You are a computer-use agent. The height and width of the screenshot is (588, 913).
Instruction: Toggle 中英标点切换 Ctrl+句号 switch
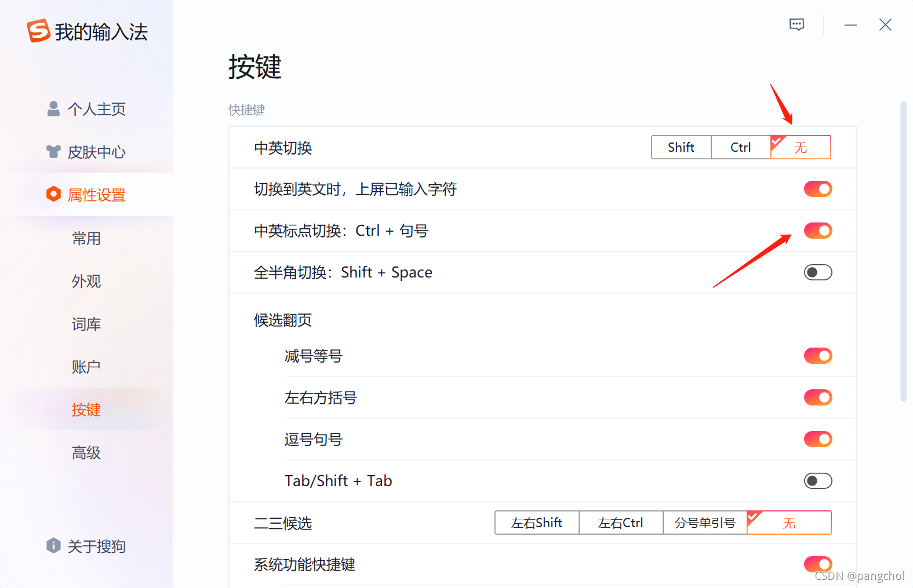818,231
